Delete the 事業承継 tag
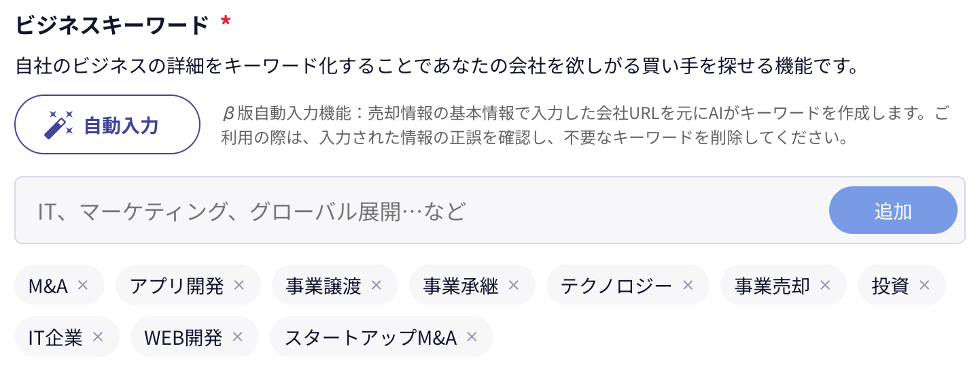 click(x=514, y=285)
